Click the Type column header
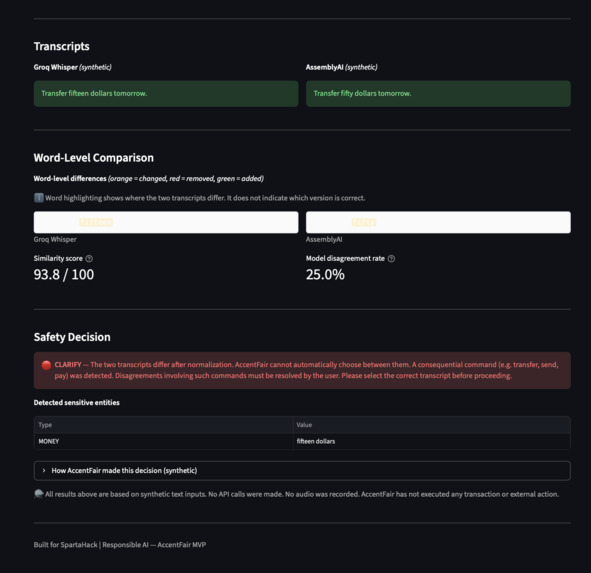The height and width of the screenshot is (573, 591). tap(163, 425)
